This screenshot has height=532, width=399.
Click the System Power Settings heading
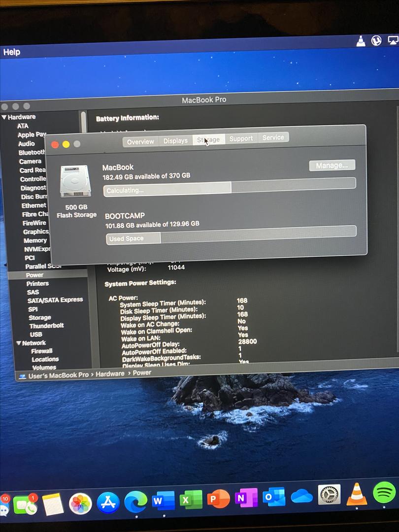tap(140, 283)
